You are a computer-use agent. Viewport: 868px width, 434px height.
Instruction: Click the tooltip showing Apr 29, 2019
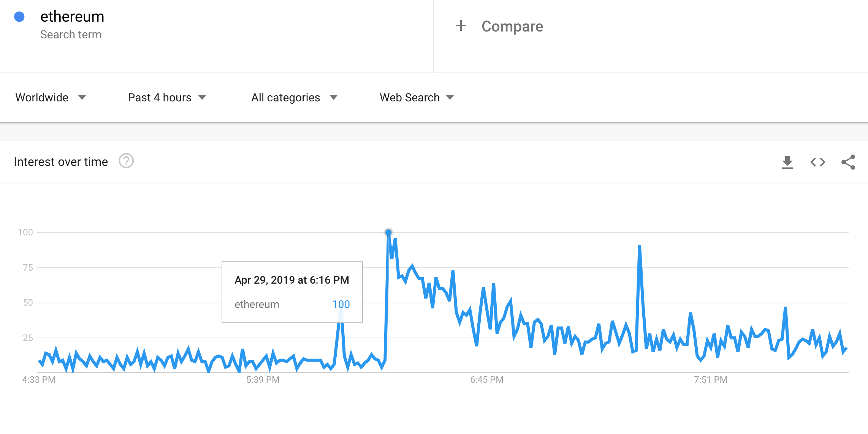pos(292,292)
